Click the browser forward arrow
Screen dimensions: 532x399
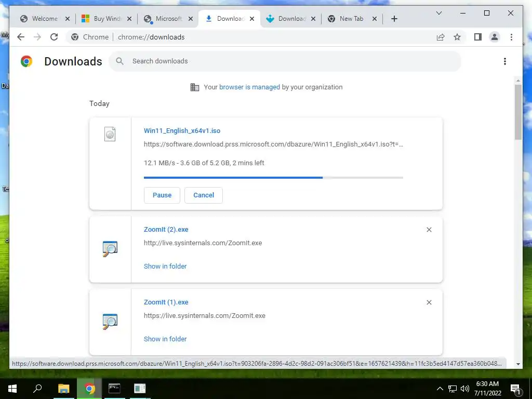[x=37, y=37]
